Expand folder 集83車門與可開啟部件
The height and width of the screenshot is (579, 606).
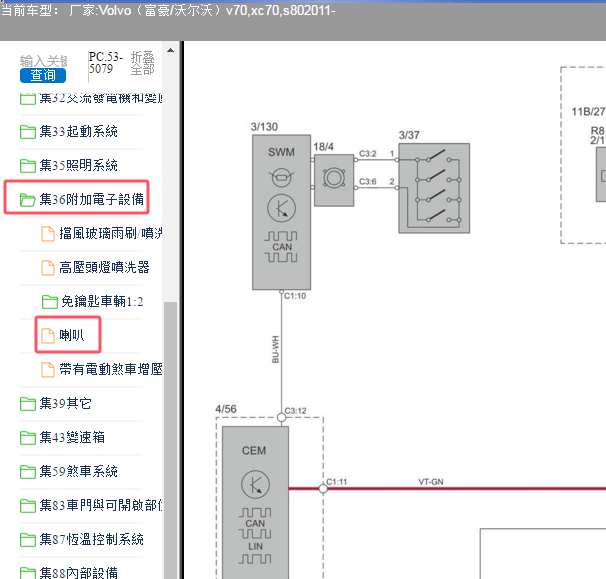tap(101, 505)
